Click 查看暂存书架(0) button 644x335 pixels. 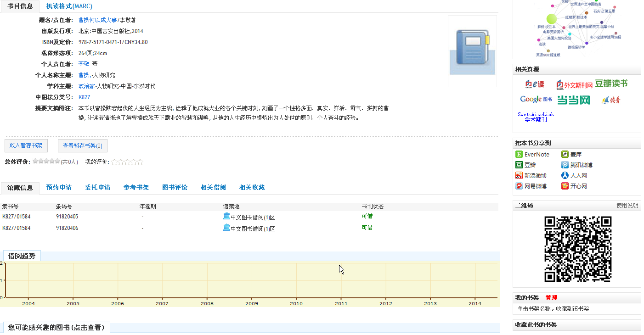83,146
